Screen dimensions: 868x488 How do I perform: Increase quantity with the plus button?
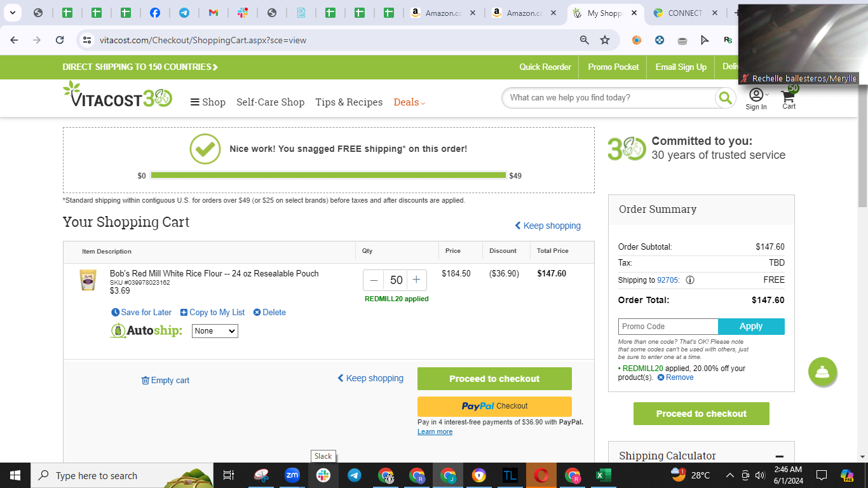[416, 280]
